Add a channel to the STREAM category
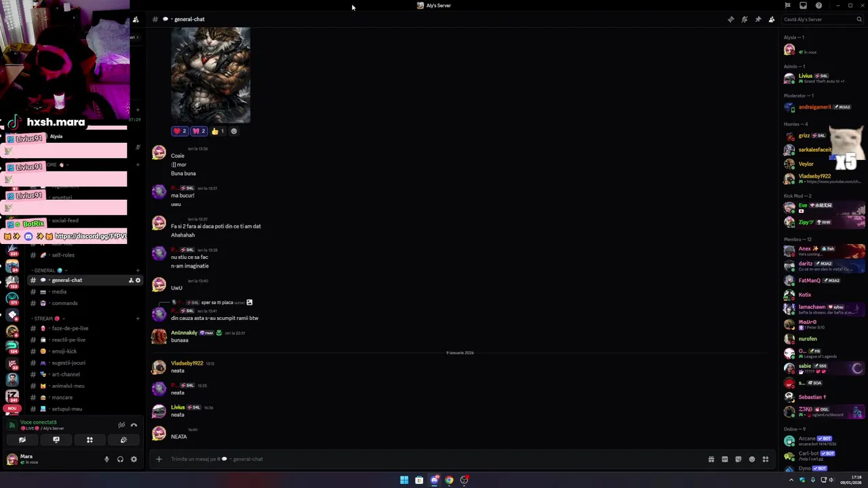Viewport: 868px width, 488px height. pyautogui.click(x=138, y=319)
